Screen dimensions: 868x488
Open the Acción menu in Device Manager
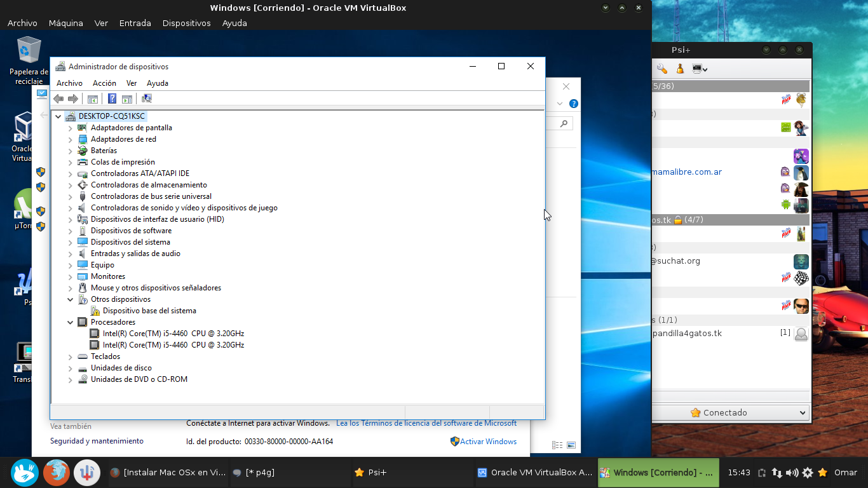click(104, 83)
